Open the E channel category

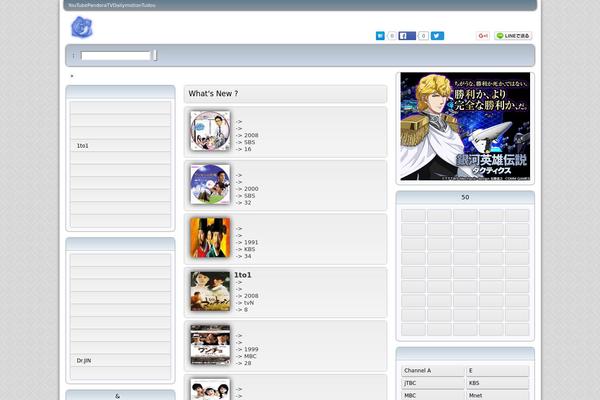(x=497, y=371)
